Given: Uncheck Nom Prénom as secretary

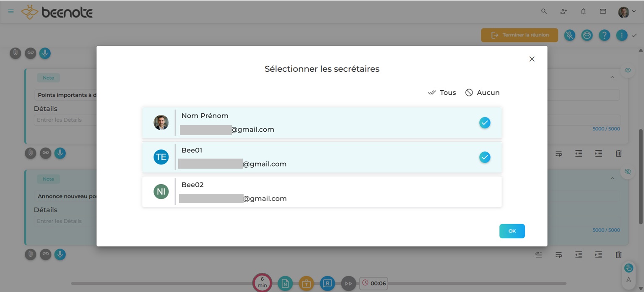Looking at the screenshot, I should tap(485, 123).
